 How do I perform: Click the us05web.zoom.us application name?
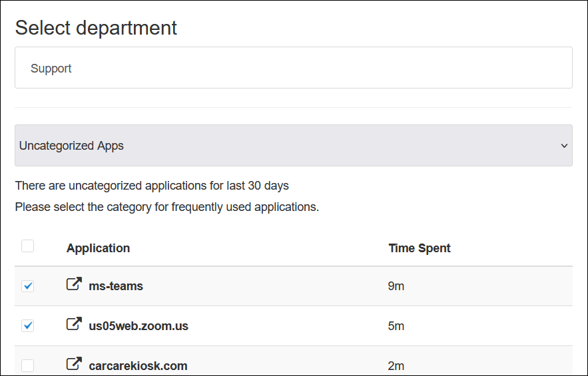139,326
